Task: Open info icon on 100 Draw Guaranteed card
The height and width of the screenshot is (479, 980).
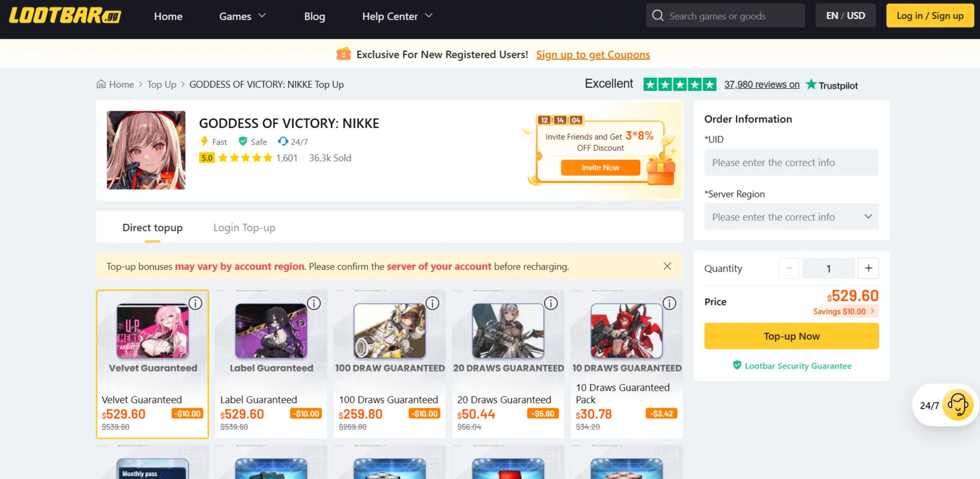Action: coord(432,303)
